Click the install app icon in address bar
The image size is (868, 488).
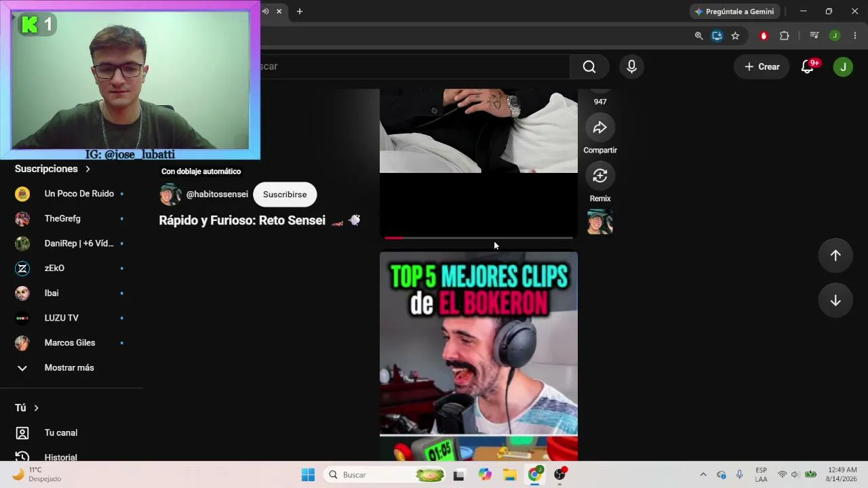[x=717, y=36]
